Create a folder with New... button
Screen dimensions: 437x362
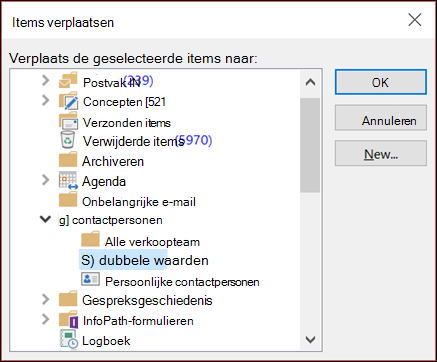pyautogui.click(x=381, y=153)
